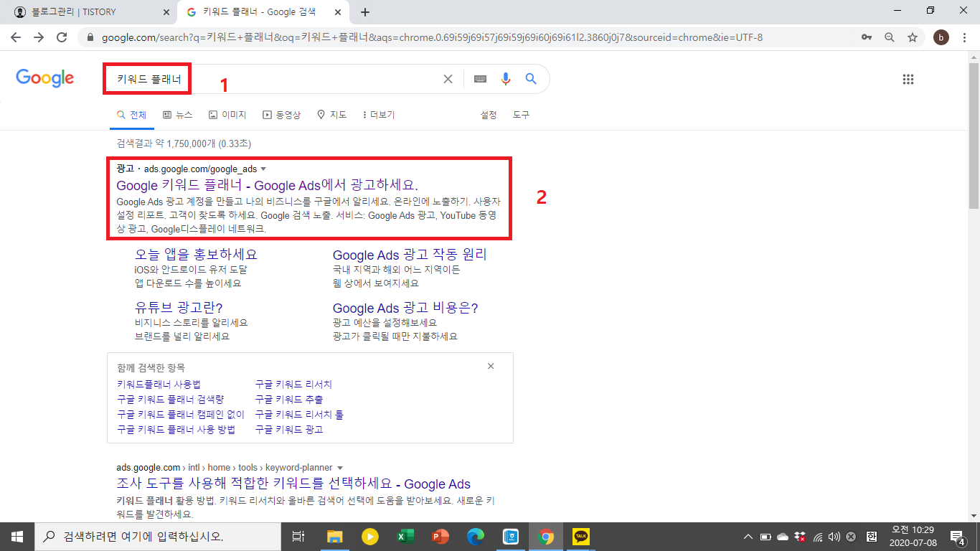Search 구글 키워드 리서치 툴
This screenshot has width=980, height=551.
click(x=299, y=415)
